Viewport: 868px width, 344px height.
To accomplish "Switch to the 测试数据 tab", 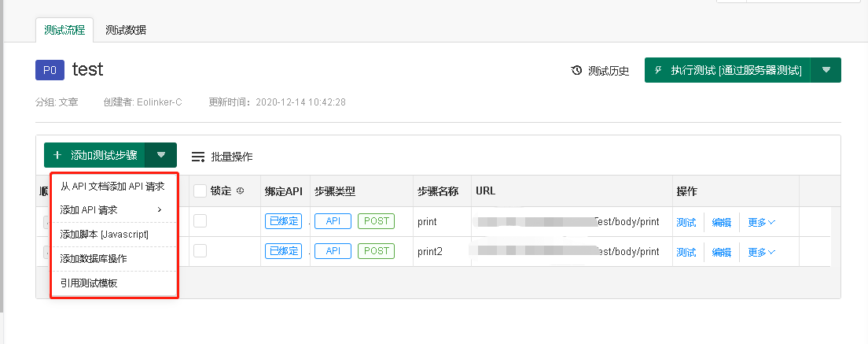I will 126,30.
